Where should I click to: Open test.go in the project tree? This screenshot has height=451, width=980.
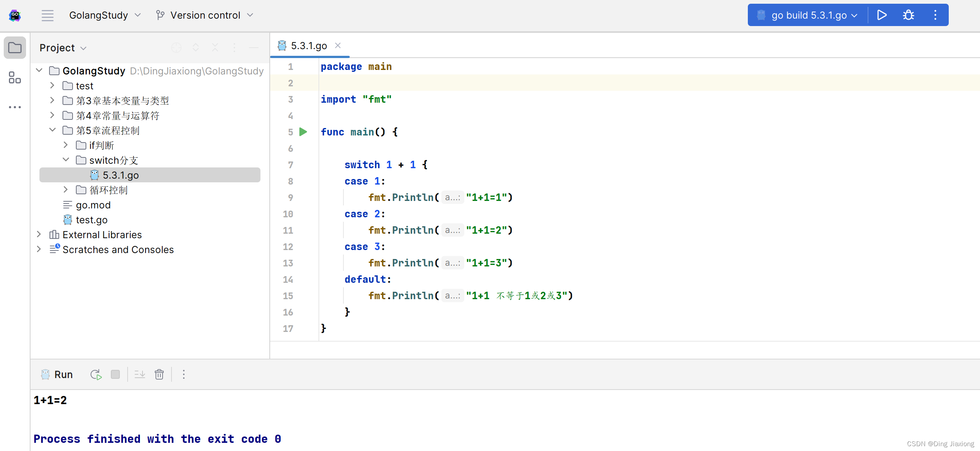click(x=91, y=220)
